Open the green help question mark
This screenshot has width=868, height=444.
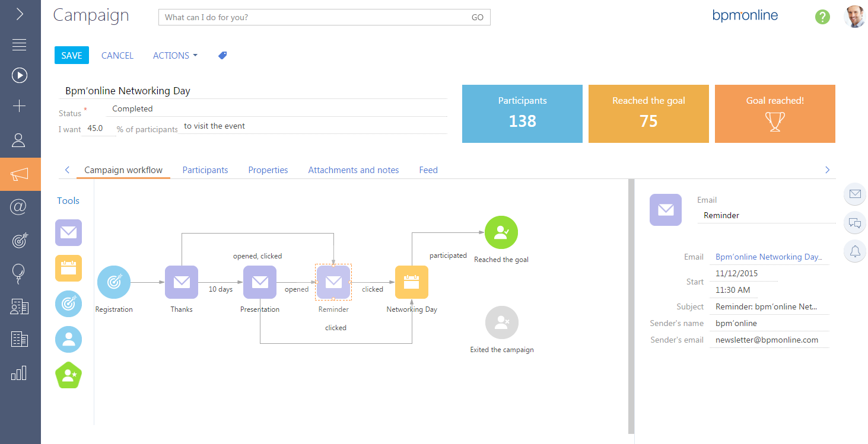pyautogui.click(x=822, y=17)
